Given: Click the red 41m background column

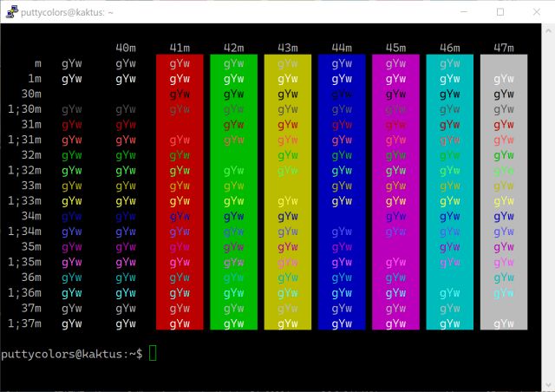Looking at the screenshot, I should click(180, 191).
